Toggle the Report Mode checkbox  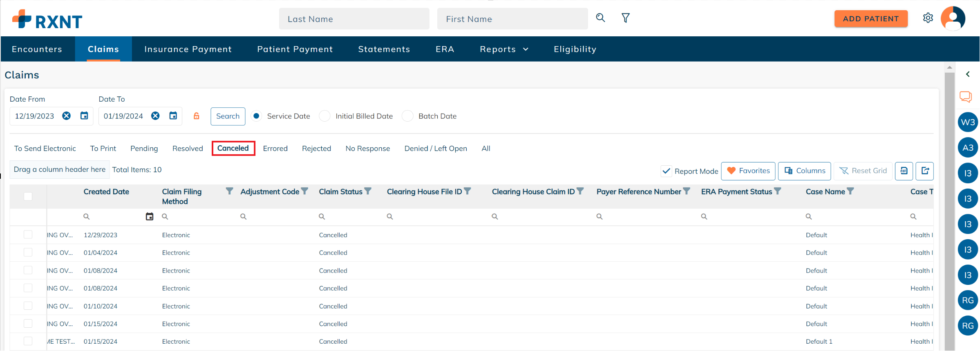(x=666, y=171)
